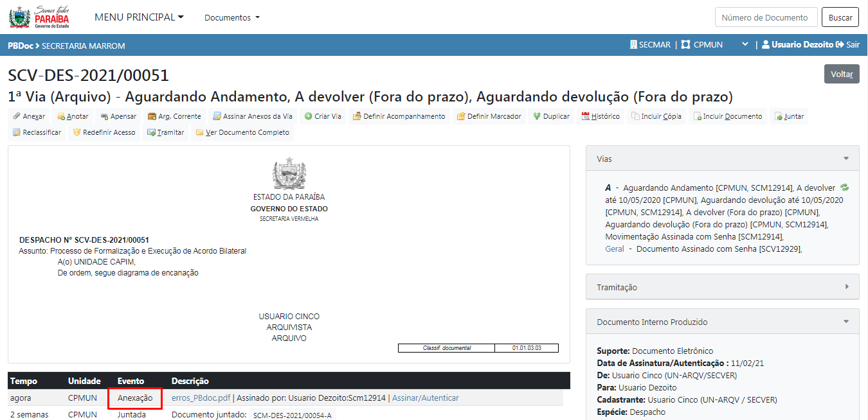Click the Tramitar toolbar button
Screen dimensions: 868x420
click(166, 132)
